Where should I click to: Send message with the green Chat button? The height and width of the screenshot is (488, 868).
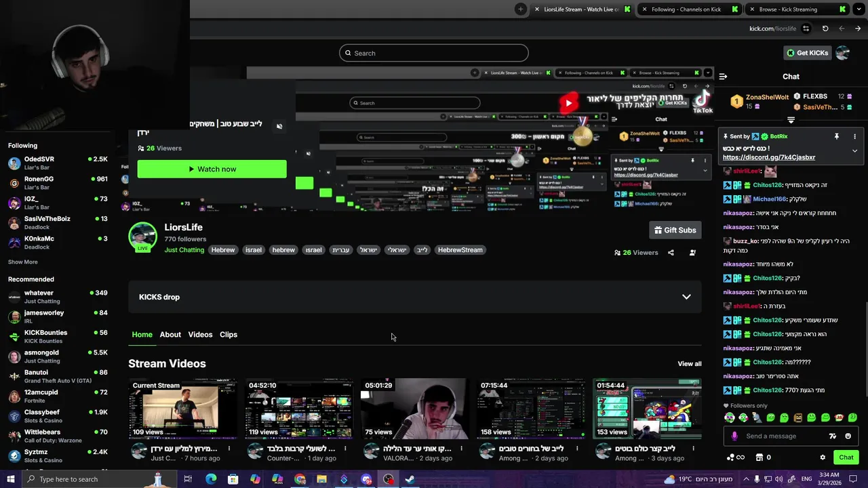[846, 457]
